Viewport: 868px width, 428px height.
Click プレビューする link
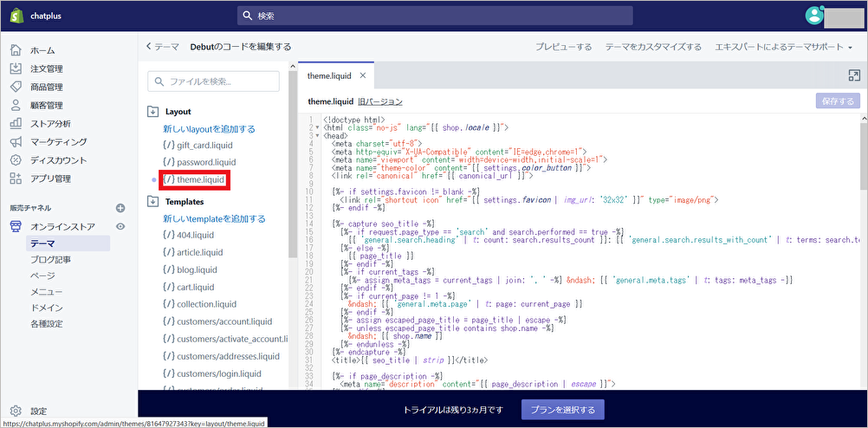[563, 47]
